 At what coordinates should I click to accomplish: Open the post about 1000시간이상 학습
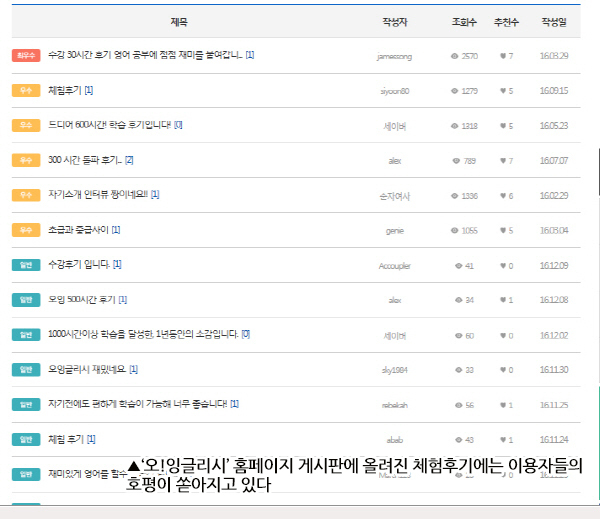pyautogui.click(x=143, y=335)
